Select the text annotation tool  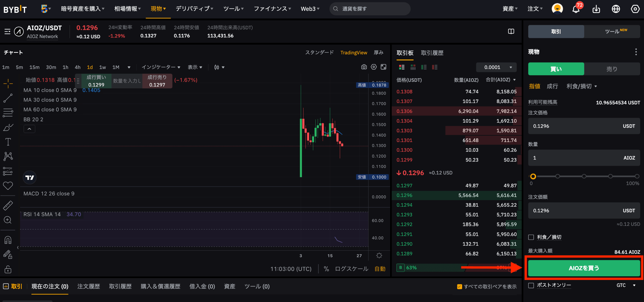click(8, 142)
